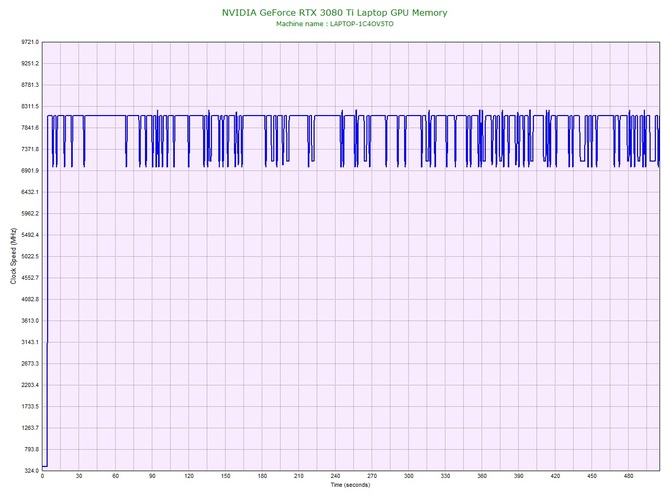Click the 300 second x-axis label
The width and height of the screenshot is (670, 502).
coord(409,476)
